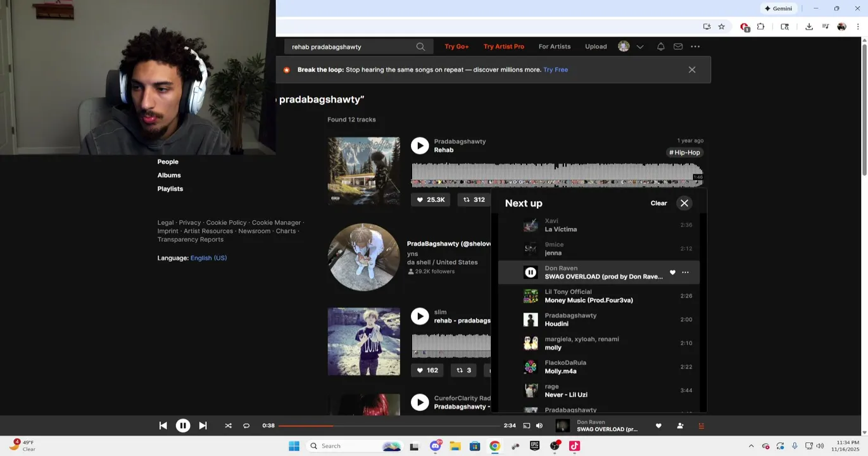
Task: Toggle the Next up queue icon
Action: tap(701, 426)
